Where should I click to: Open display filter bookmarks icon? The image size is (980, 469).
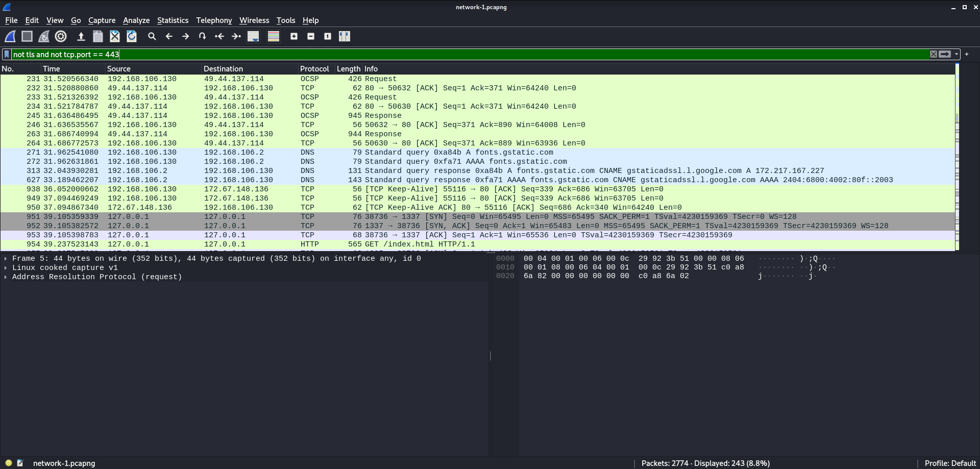click(7, 54)
